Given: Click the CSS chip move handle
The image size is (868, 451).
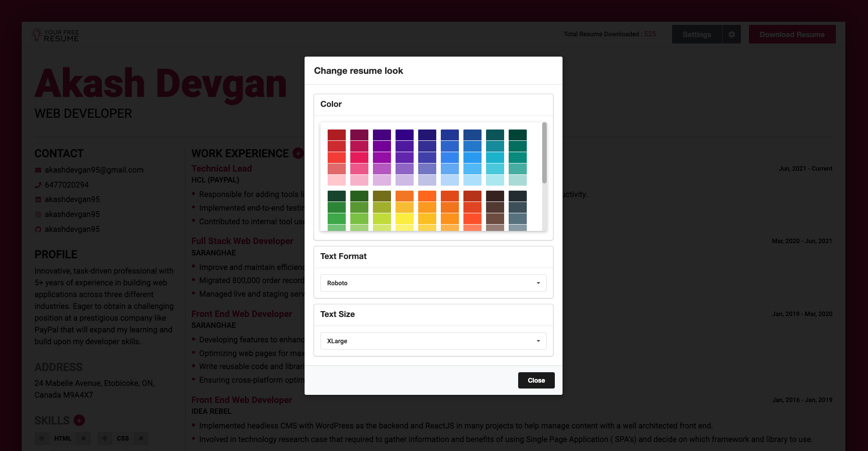Looking at the screenshot, I should pos(105,438).
